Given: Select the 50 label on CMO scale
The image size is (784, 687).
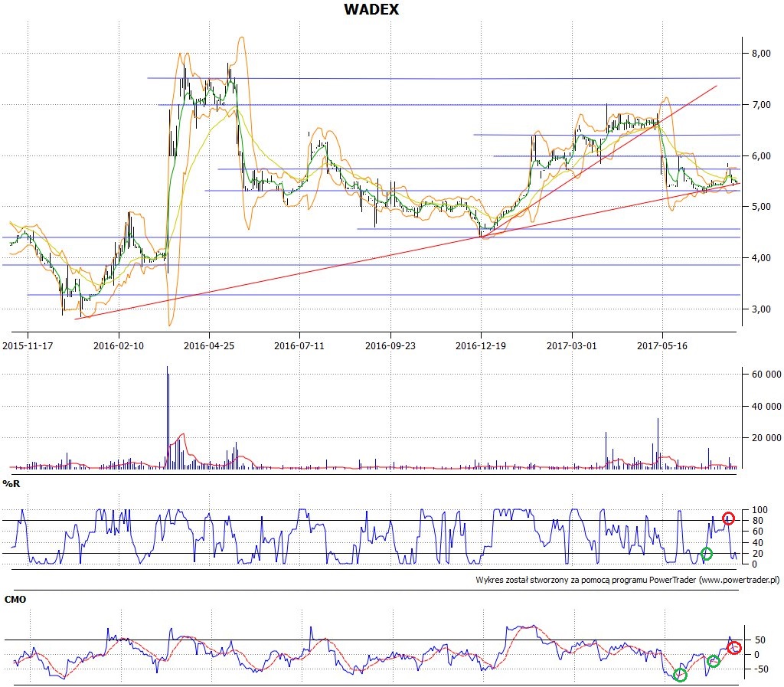Looking at the screenshot, I should click(760, 640).
